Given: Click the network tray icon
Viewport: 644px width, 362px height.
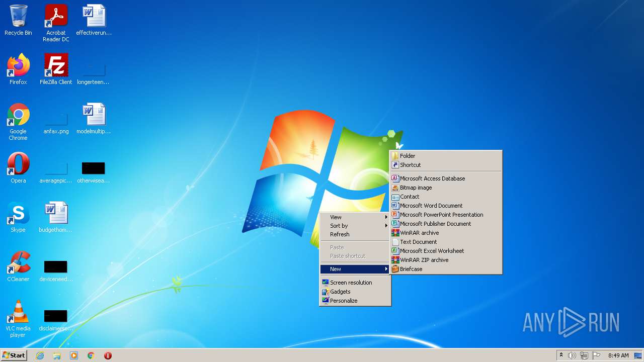Looking at the screenshot, I should tap(584, 355).
